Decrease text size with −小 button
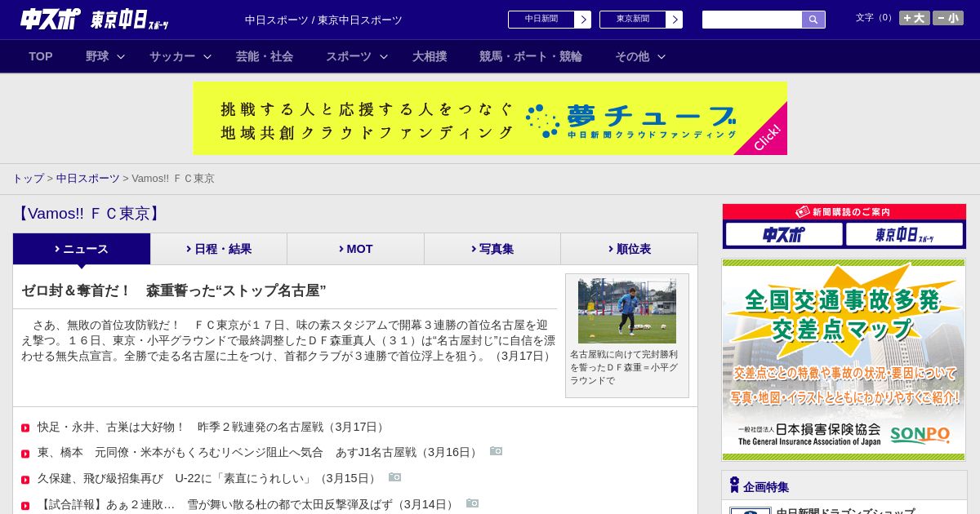This screenshot has height=514, width=980. pyautogui.click(x=948, y=18)
